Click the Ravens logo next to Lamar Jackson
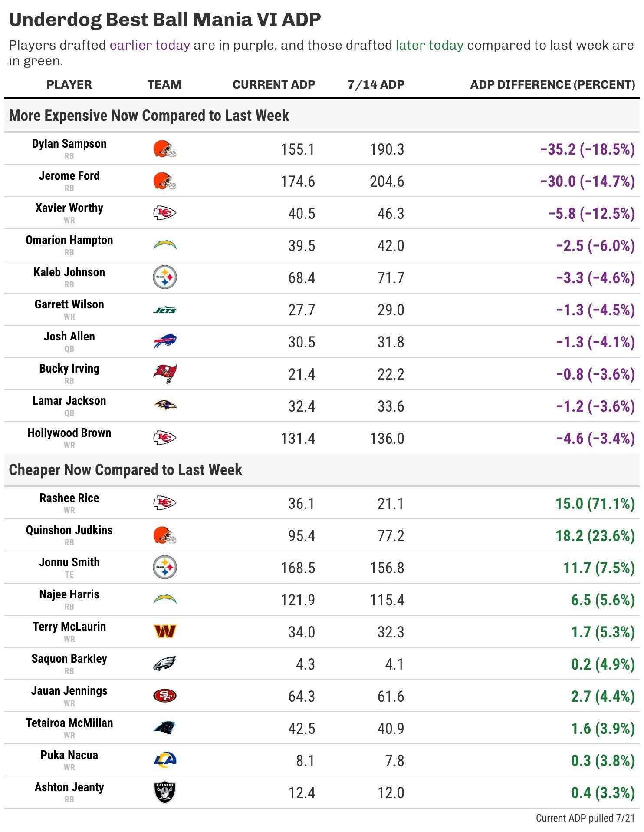This screenshot has height=832, width=644. [164, 406]
